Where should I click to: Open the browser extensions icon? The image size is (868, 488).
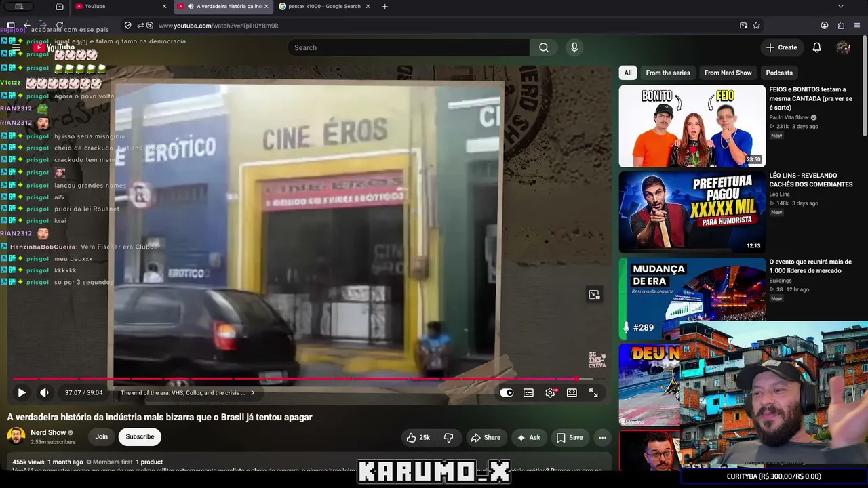(x=841, y=26)
